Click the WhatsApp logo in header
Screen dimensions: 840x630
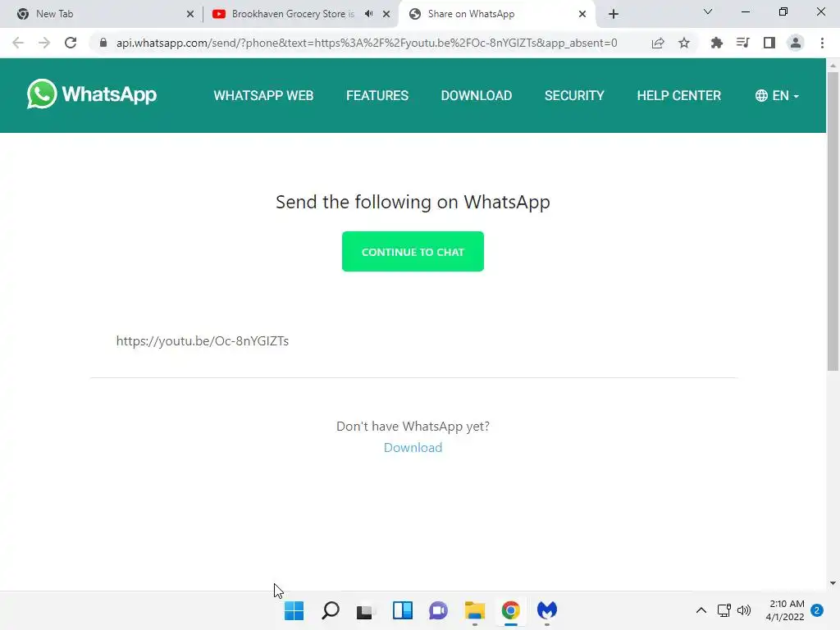pyautogui.click(x=92, y=94)
